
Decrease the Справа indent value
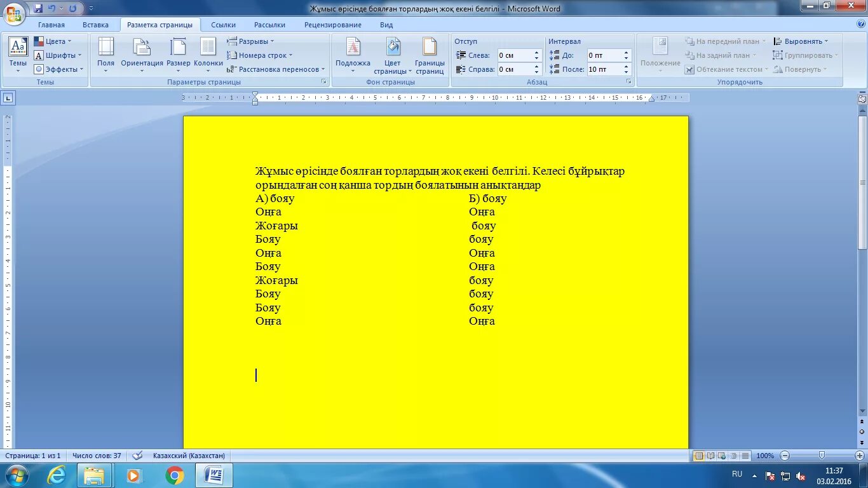pos(536,72)
